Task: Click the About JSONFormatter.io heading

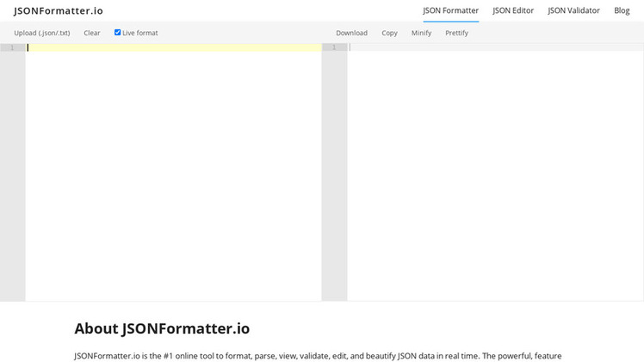Action: click(162, 328)
